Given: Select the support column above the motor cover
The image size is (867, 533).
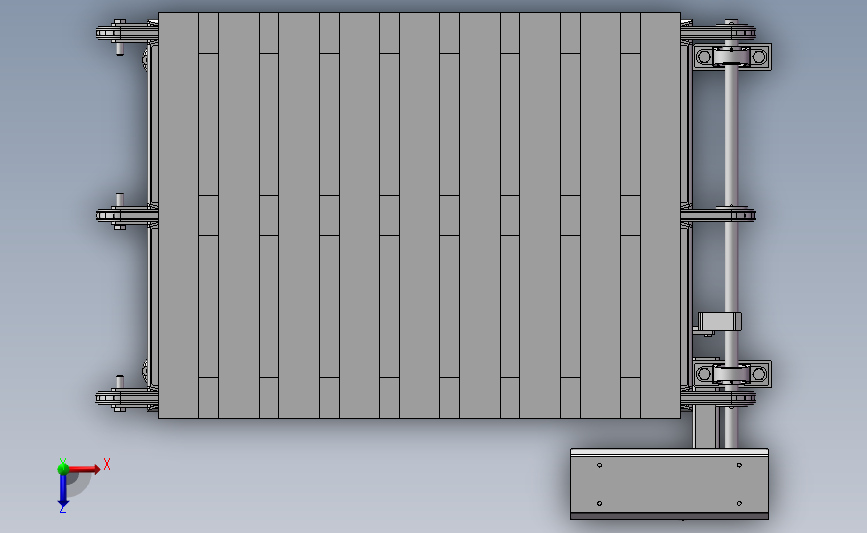Looking at the screenshot, I should (704, 427).
